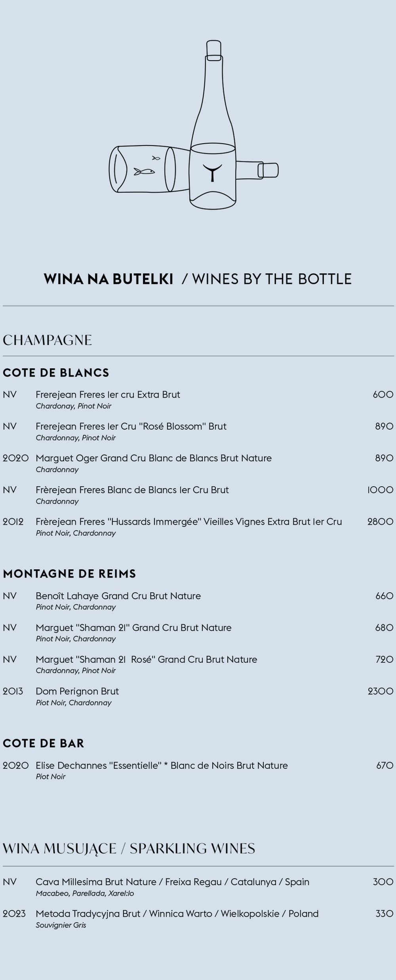Click the Champagne section title

(48, 340)
